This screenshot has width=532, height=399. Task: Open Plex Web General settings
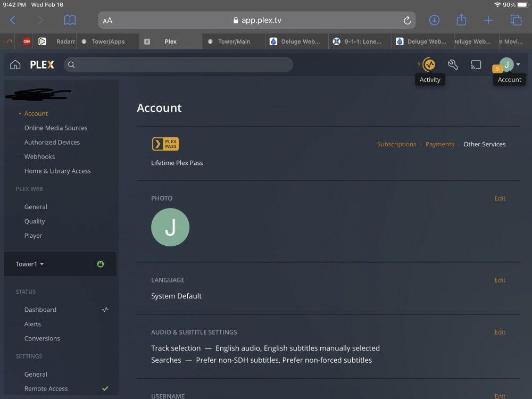pos(36,206)
